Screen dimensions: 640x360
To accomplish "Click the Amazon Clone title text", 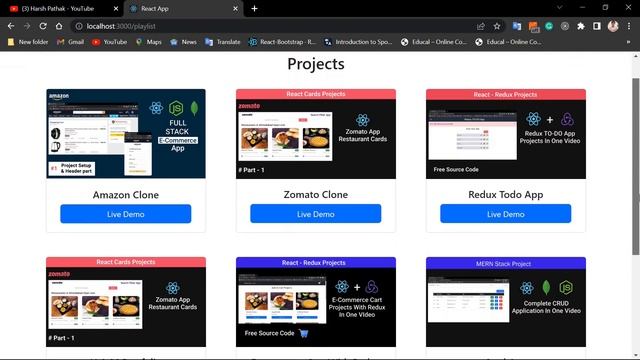I will 126,195.
